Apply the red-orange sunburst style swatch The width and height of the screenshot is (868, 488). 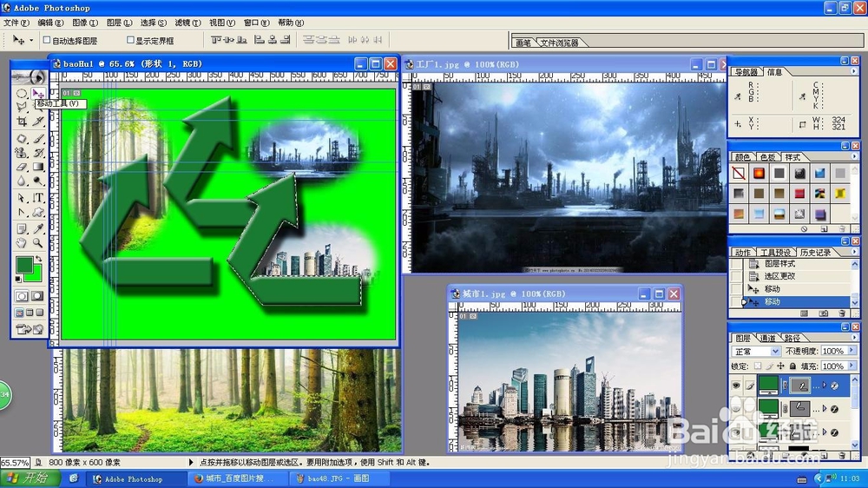(759, 174)
